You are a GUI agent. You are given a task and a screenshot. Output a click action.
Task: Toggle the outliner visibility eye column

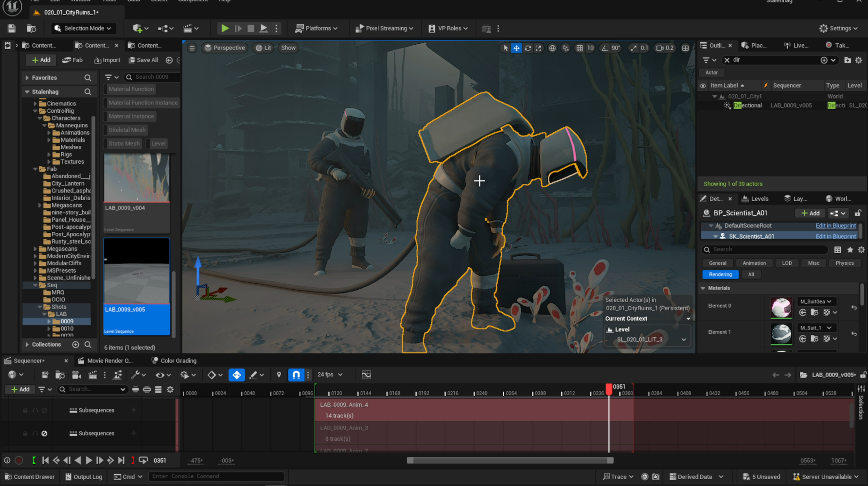[703, 86]
